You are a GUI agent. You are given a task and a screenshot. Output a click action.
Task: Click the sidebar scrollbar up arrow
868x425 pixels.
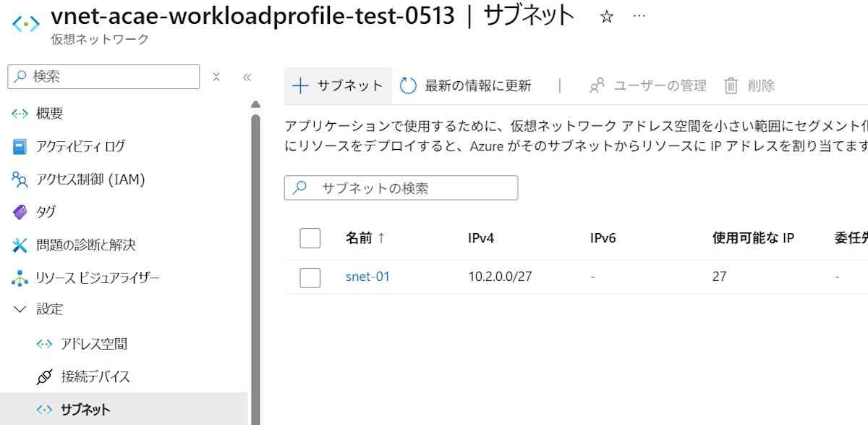pyautogui.click(x=255, y=103)
